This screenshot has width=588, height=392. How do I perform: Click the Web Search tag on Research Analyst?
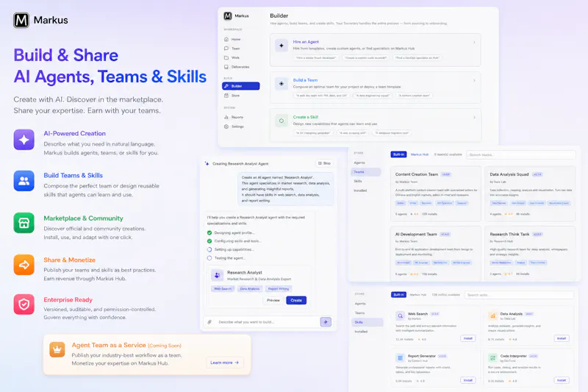[223, 289]
